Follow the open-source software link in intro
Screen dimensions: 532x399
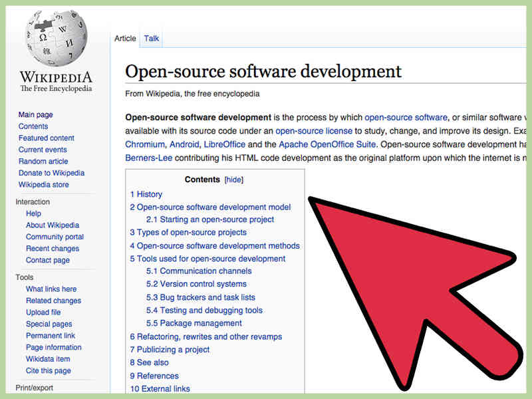tap(406, 118)
